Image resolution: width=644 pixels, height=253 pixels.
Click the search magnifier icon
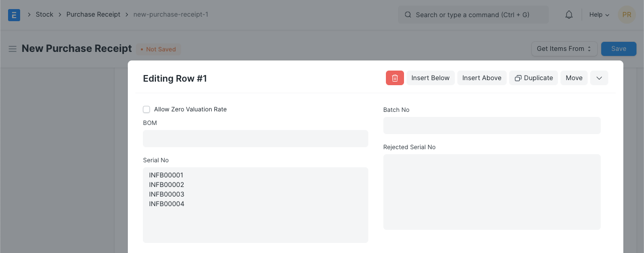408,15
